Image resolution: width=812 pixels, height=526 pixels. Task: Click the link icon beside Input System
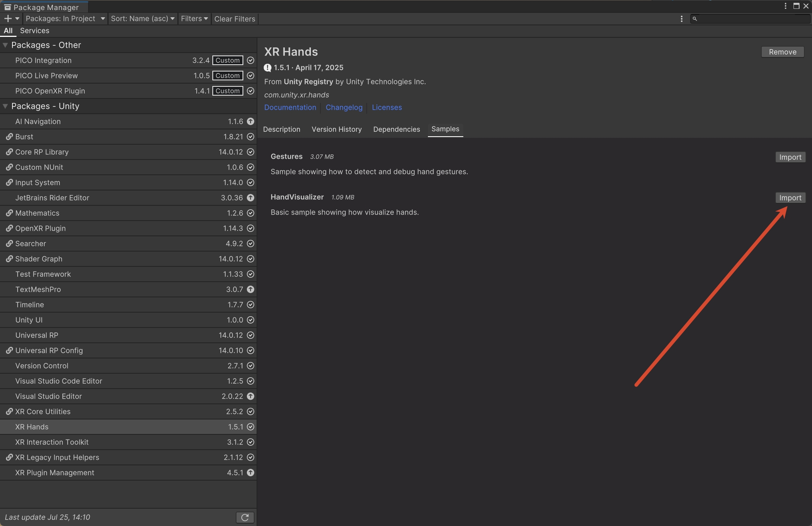(x=9, y=182)
